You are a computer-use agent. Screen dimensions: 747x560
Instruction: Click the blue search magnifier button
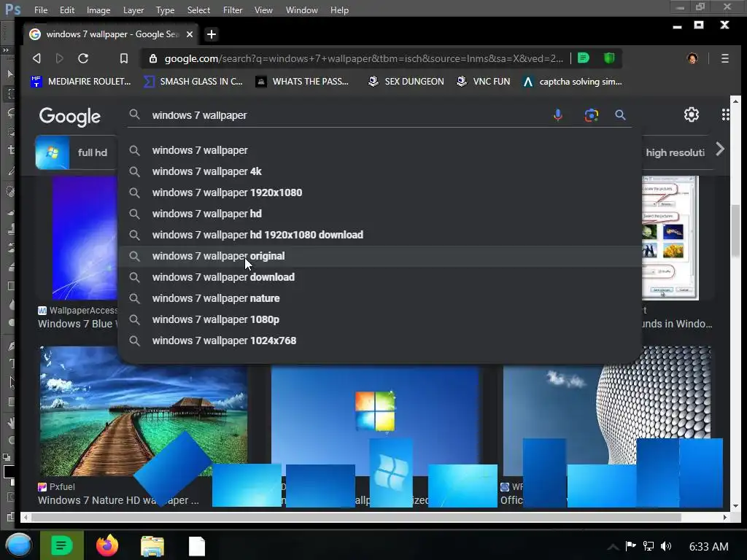[x=620, y=114]
